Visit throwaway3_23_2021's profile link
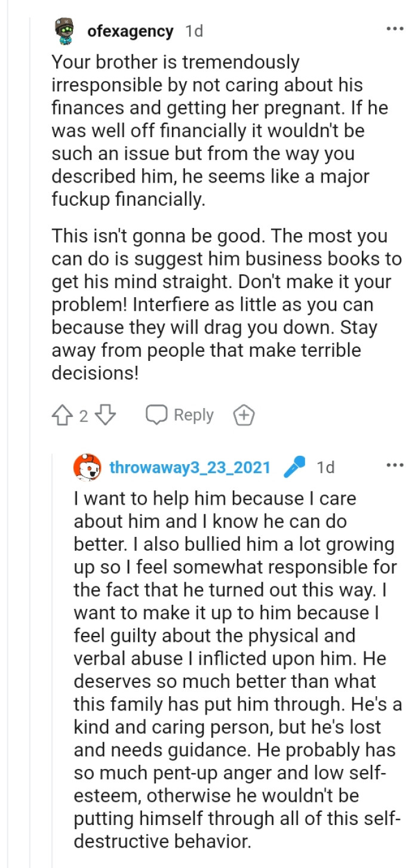Image resolution: width=418 pixels, height=868 pixels. 191,468
